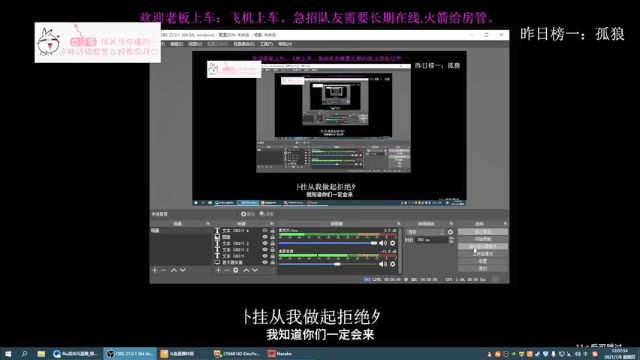Hide the 图像 image source
The height and width of the screenshot is (360, 640).
coord(265,237)
